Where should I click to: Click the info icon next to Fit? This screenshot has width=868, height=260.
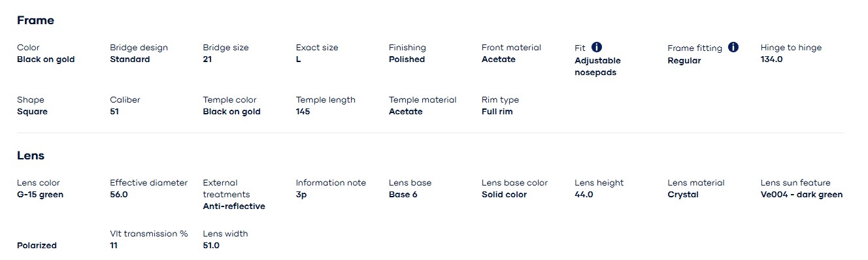click(597, 47)
